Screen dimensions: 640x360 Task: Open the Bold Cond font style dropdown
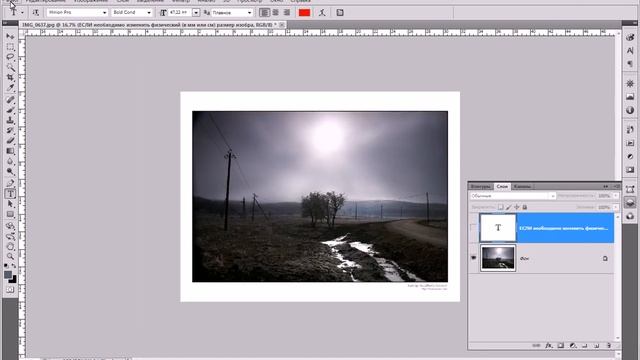[149, 13]
